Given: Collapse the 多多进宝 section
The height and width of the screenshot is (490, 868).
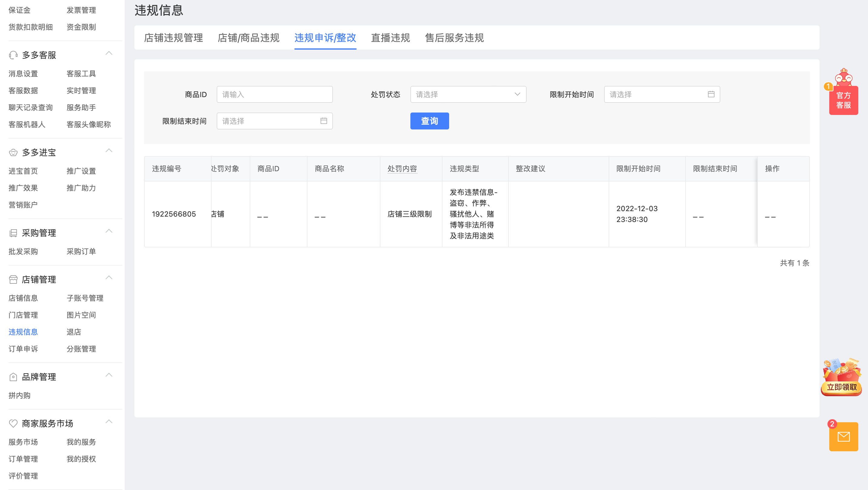Looking at the screenshot, I should (x=109, y=151).
